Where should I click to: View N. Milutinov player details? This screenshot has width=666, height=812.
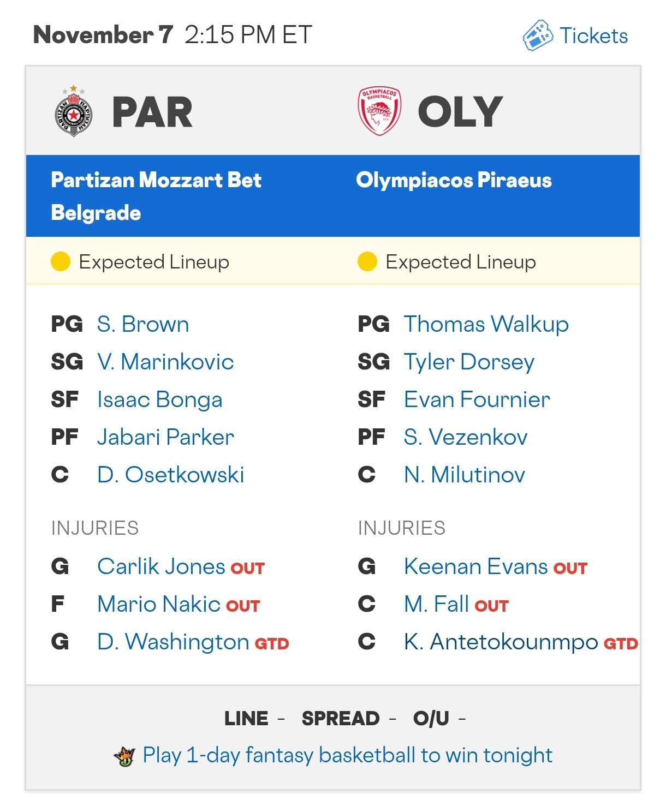point(464,475)
